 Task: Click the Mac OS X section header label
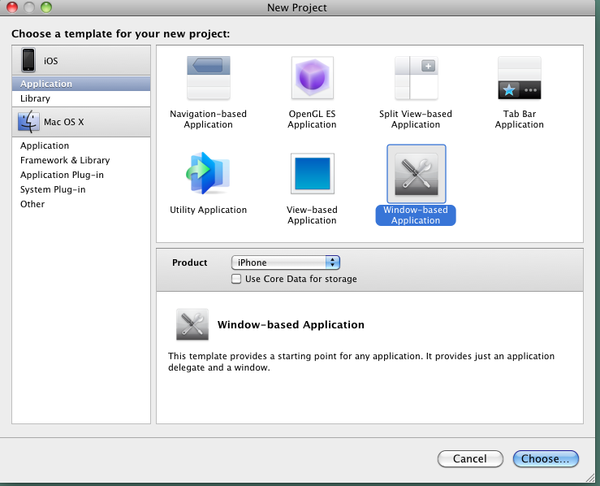64,122
